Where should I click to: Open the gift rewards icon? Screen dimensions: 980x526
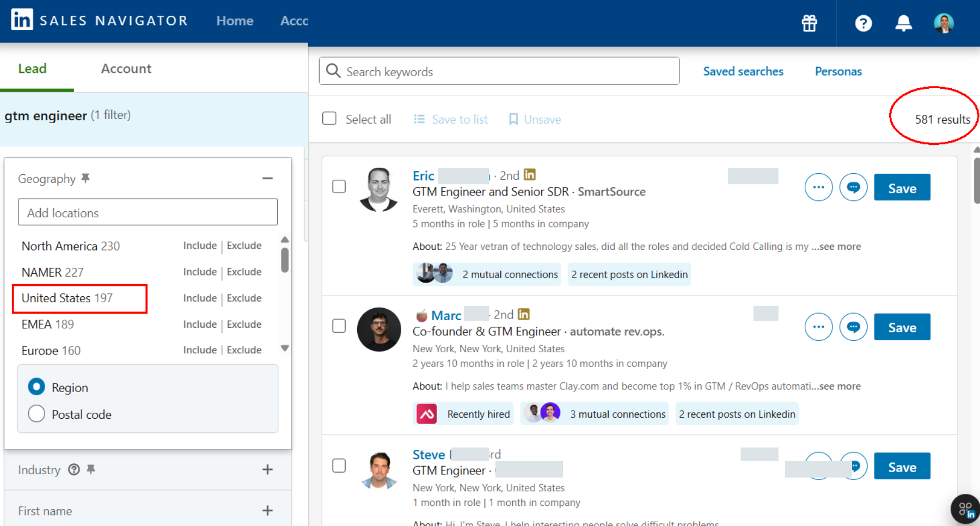(809, 23)
